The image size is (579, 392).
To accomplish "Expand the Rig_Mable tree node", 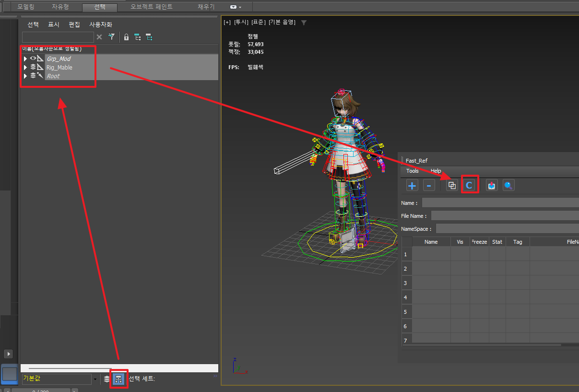I will pyautogui.click(x=25, y=67).
